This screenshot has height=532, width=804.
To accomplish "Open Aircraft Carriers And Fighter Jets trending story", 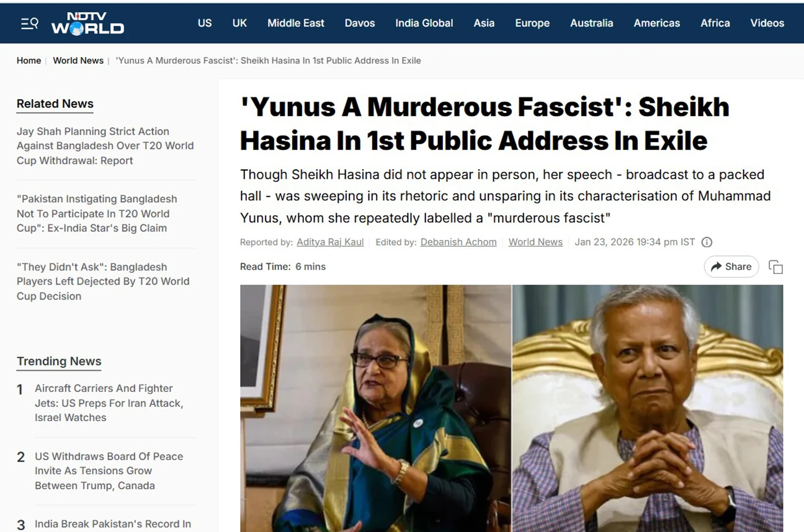I will 109,403.
